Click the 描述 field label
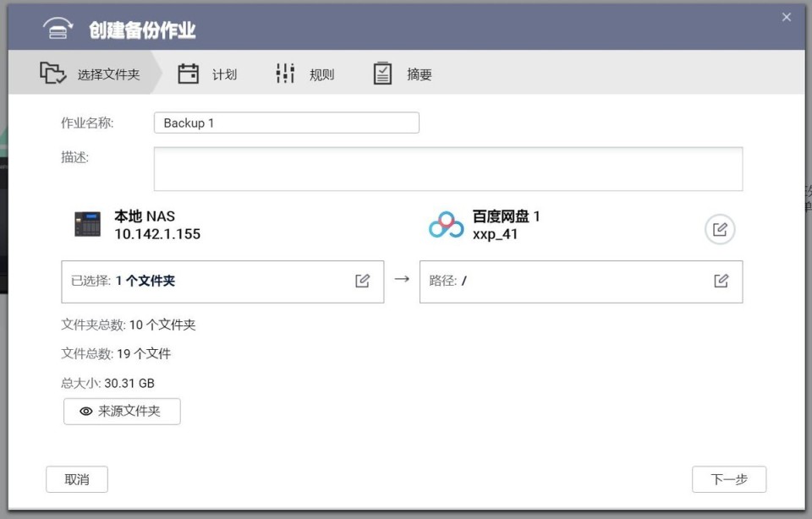This screenshot has width=812, height=519. pyautogui.click(x=74, y=157)
